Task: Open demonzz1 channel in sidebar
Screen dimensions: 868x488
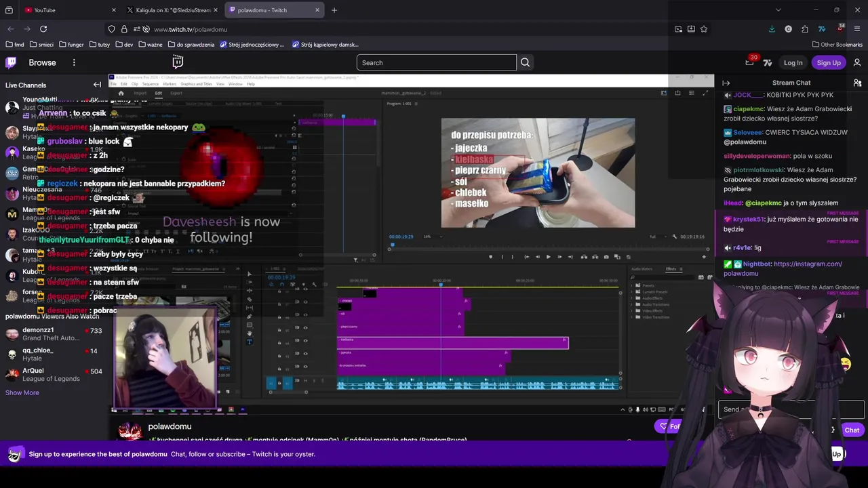Action: tap(54, 333)
